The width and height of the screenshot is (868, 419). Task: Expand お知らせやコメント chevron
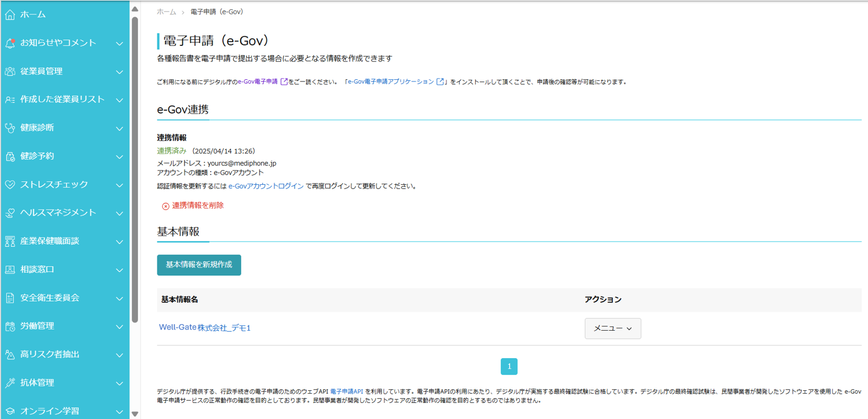click(x=119, y=44)
